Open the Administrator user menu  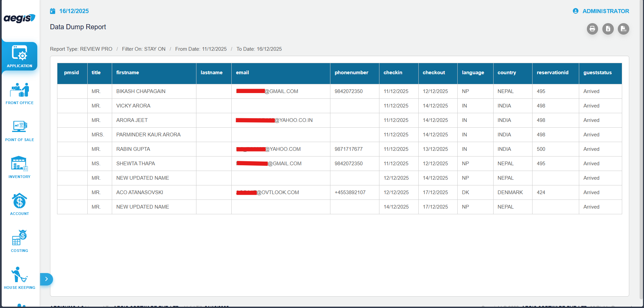point(601,11)
